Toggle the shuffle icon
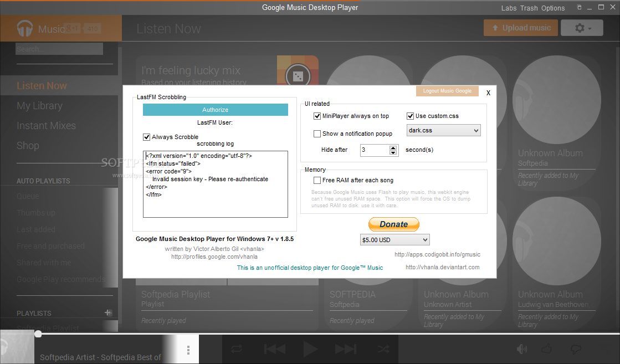Image resolution: width=620 pixels, height=364 pixels. [x=383, y=349]
